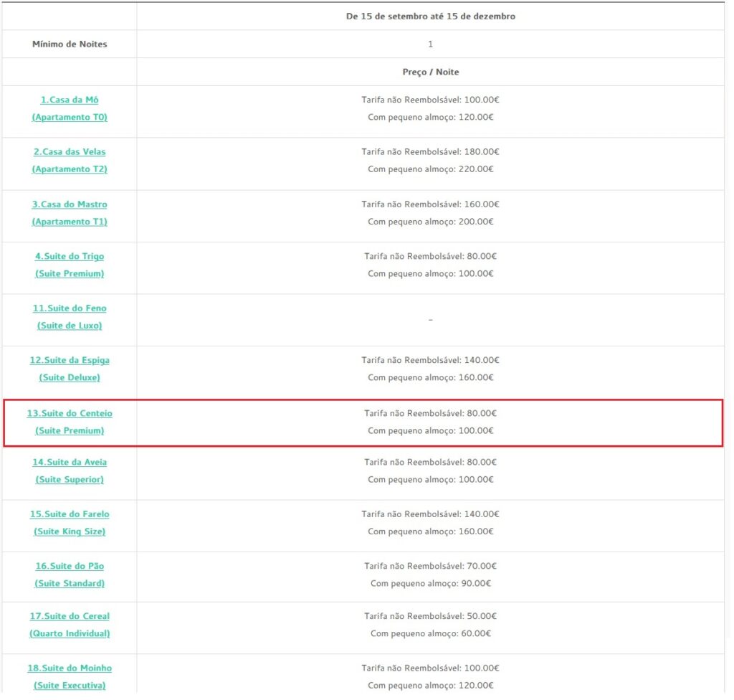Click Tarifa não Reembolsável: 180.00€
Viewport: 734px width, 700px height.
430,152
